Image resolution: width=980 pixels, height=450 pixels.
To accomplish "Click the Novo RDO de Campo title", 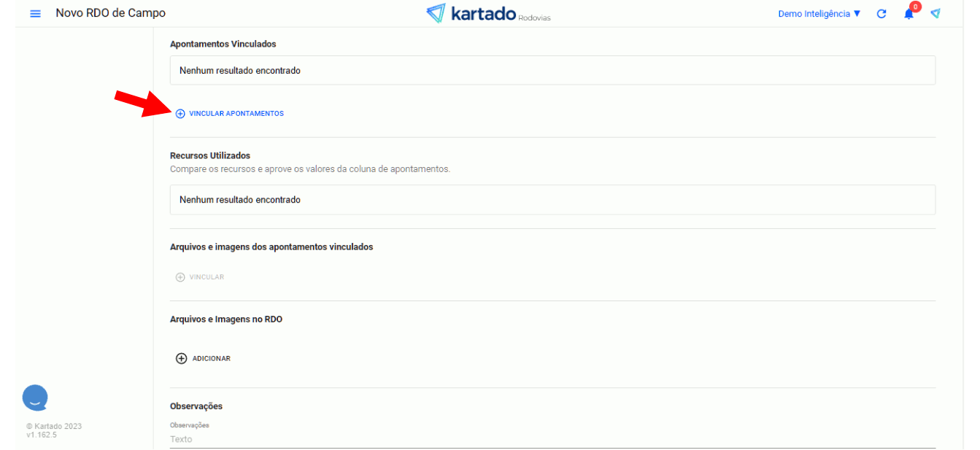I will point(110,13).
